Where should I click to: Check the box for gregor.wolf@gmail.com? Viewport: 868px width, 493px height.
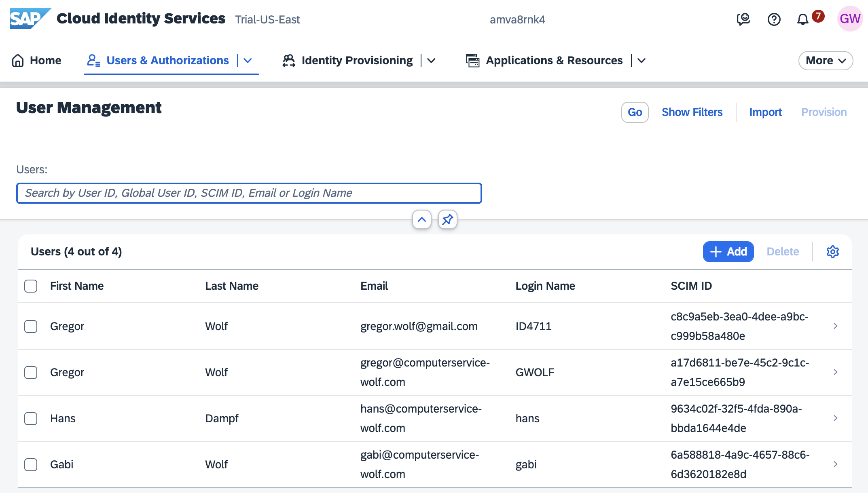31,326
